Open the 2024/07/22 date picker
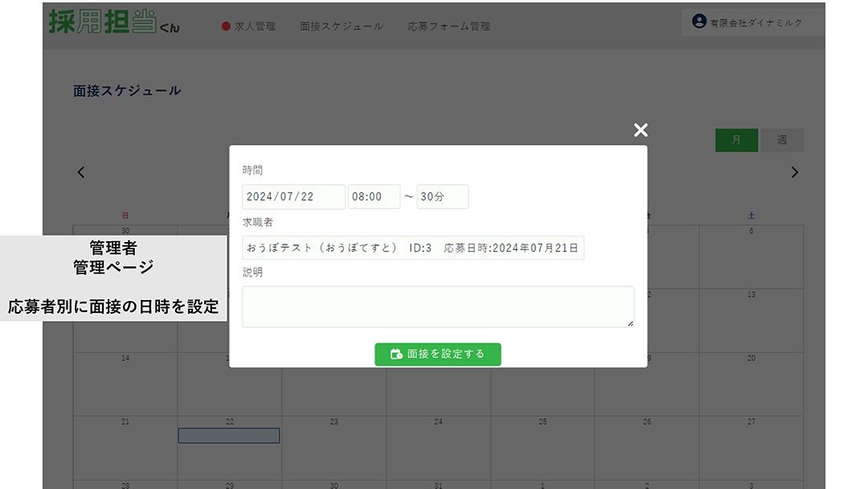The width and height of the screenshot is (868, 489). pos(293,196)
